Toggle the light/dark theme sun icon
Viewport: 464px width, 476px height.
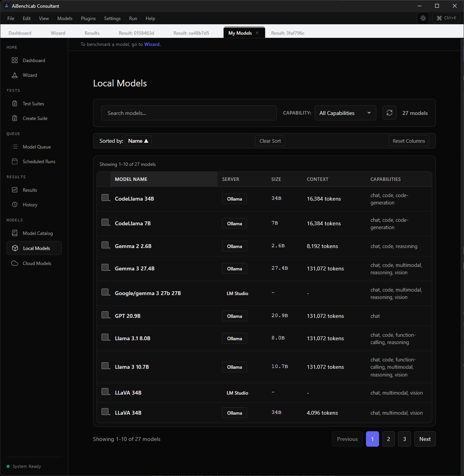tap(423, 18)
